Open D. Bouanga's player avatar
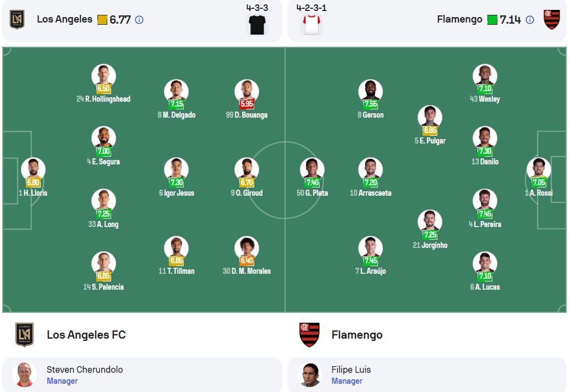Viewport: 570px width, 392px height. click(x=247, y=91)
